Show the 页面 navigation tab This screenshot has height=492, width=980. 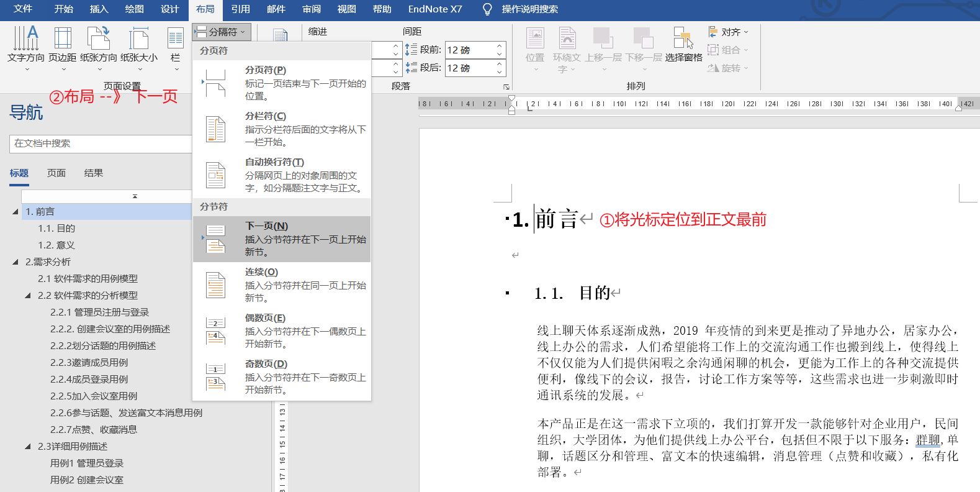click(x=56, y=173)
